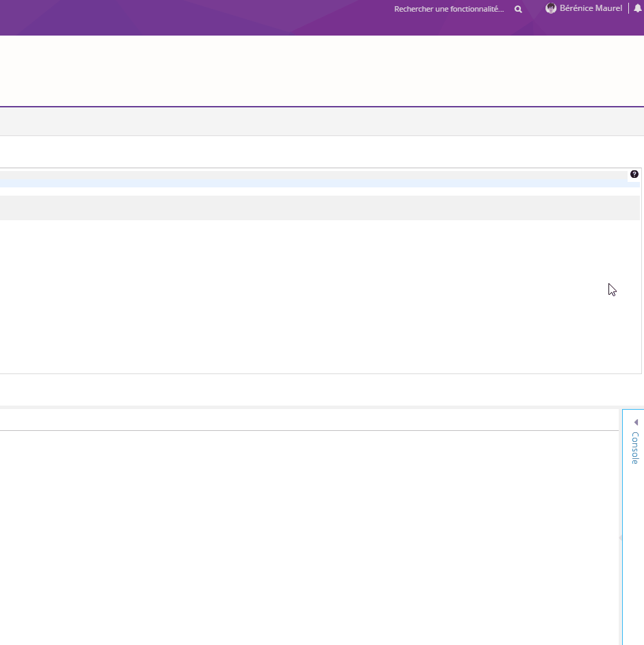
Task: Open the Console vertical tab
Action: click(x=635, y=448)
